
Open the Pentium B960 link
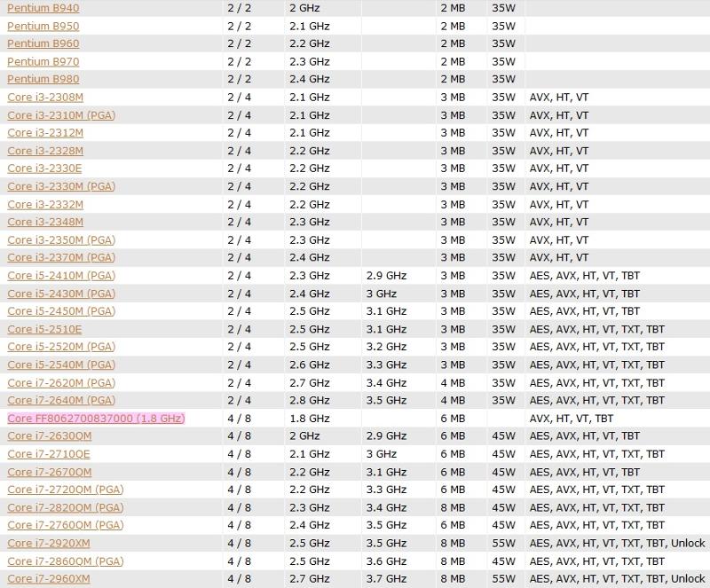43,43
